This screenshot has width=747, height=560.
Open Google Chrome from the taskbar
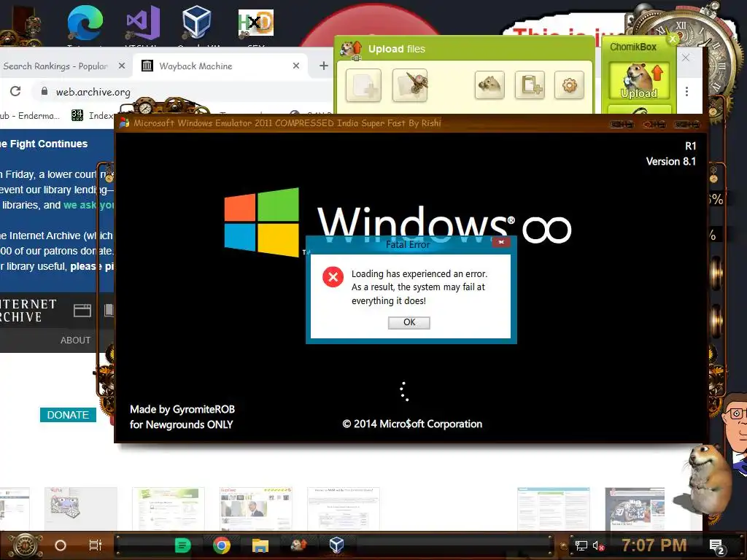coord(222,545)
